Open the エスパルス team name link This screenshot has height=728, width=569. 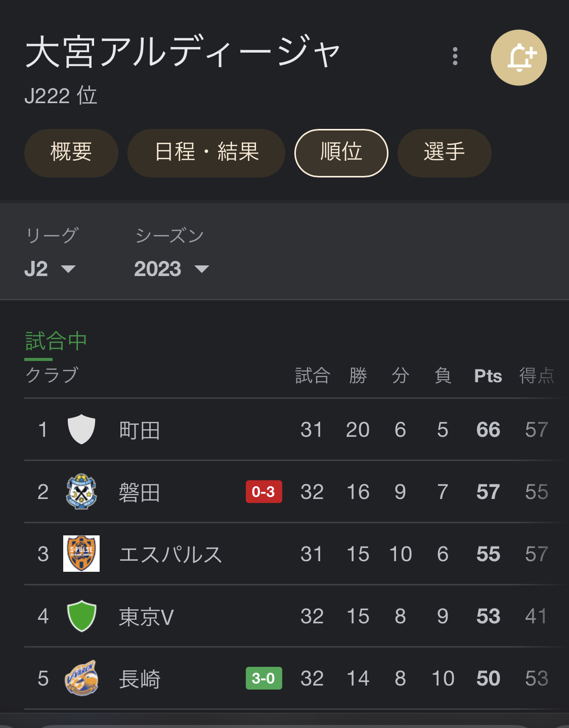(x=170, y=555)
